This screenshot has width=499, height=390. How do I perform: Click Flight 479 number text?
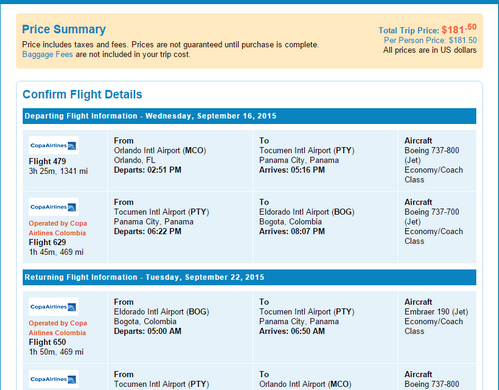pos(47,161)
